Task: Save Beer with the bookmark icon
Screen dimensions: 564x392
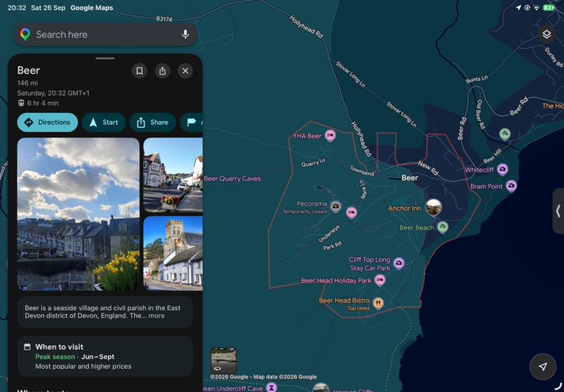Action: 139,70
